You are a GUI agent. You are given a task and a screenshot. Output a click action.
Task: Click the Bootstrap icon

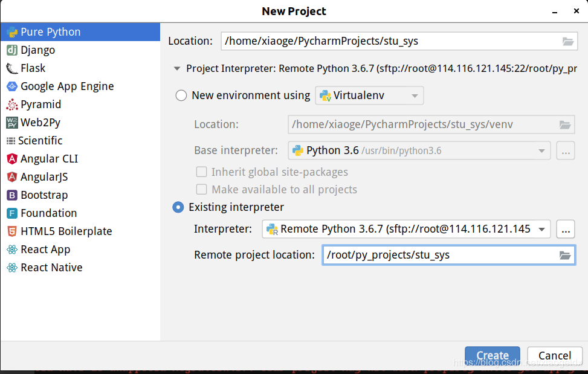point(12,195)
